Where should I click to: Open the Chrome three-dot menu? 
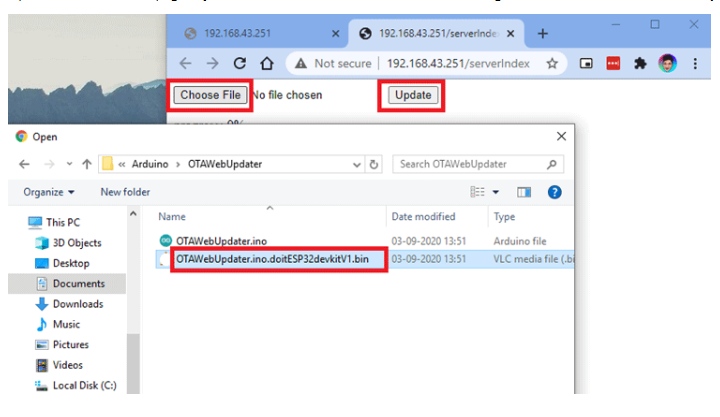695,63
